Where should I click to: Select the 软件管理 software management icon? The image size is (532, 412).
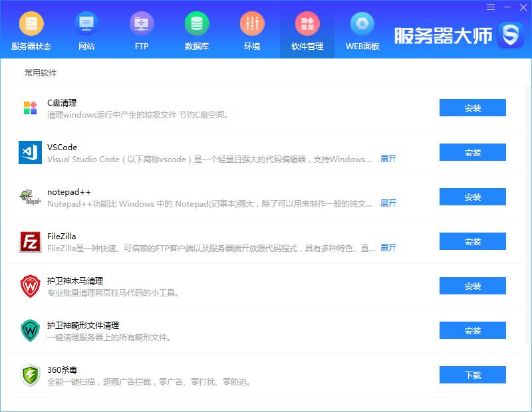[x=307, y=23]
